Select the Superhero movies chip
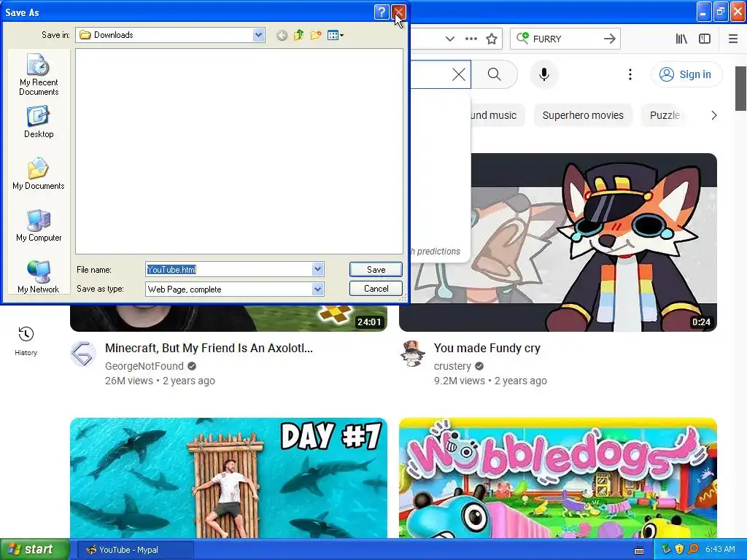 pos(583,115)
